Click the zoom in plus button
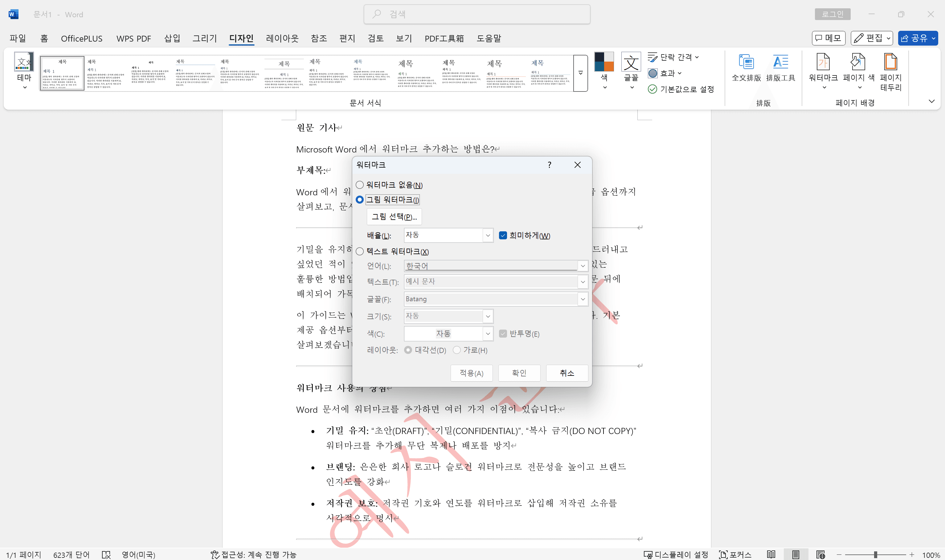This screenshot has height=560, width=945. (x=912, y=554)
